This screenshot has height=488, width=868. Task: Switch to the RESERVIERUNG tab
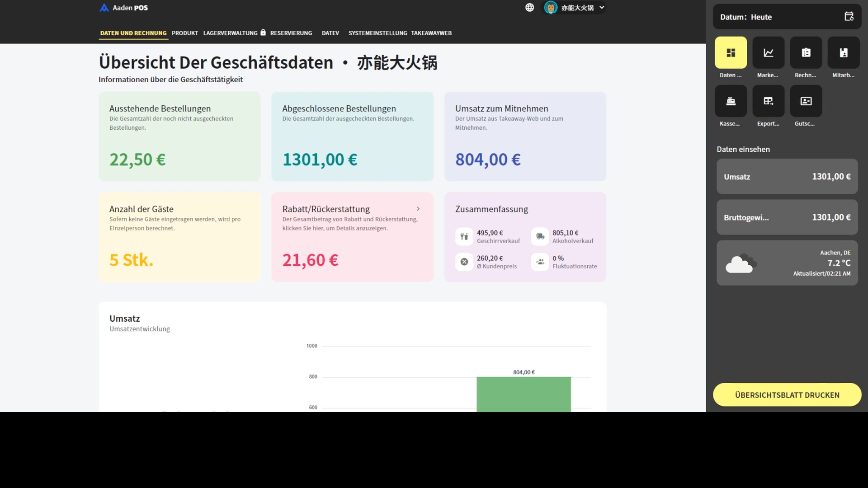click(291, 33)
